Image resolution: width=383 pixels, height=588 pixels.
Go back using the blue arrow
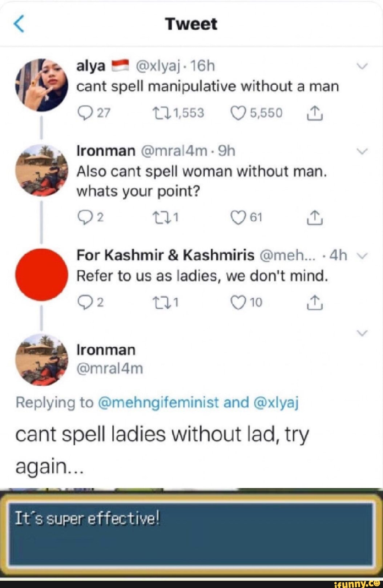pyautogui.click(x=19, y=24)
